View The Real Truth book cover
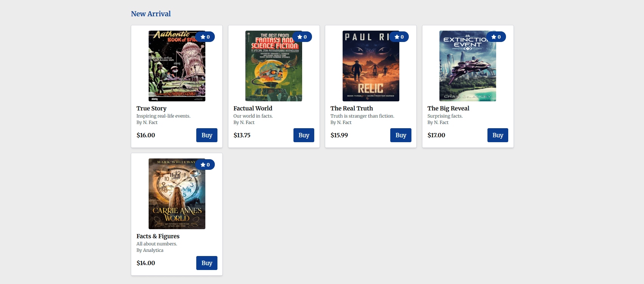 pyautogui.click(x=371, y=66)
